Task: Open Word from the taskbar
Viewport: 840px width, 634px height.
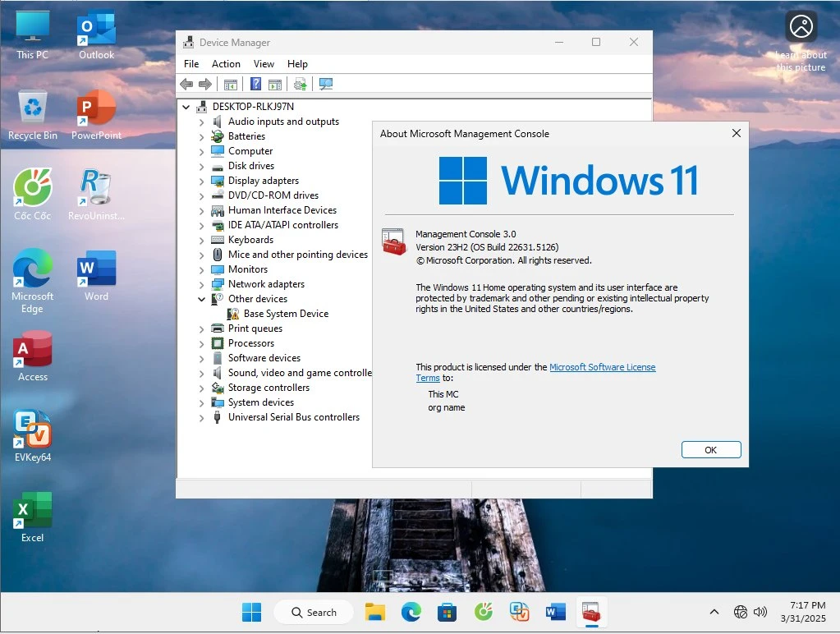Action: 556,612
